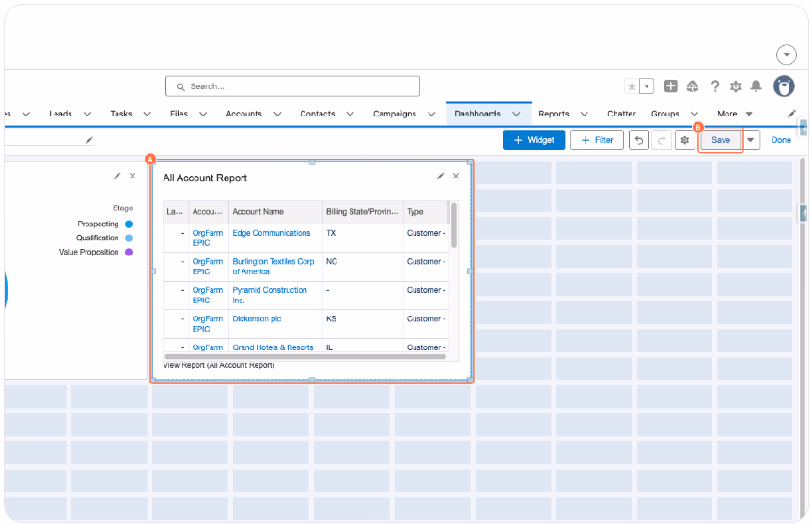Open Burlington Textiles Corp of America link

[x=273, y=267]
